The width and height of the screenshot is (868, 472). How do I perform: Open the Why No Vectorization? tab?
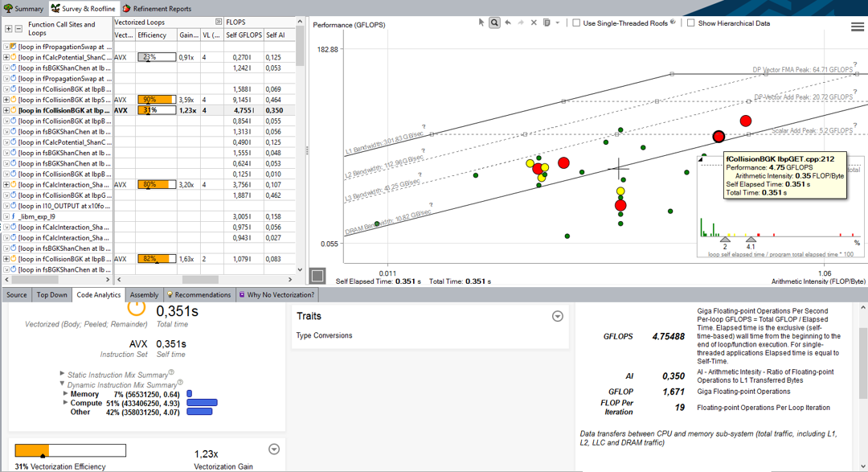point(276,295)
